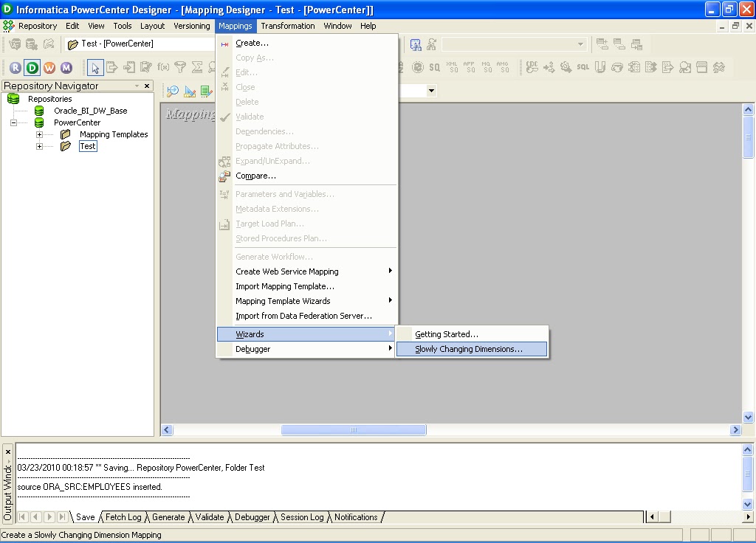Select Compare... menu entry
756x543 pixels.
point(307,176)
